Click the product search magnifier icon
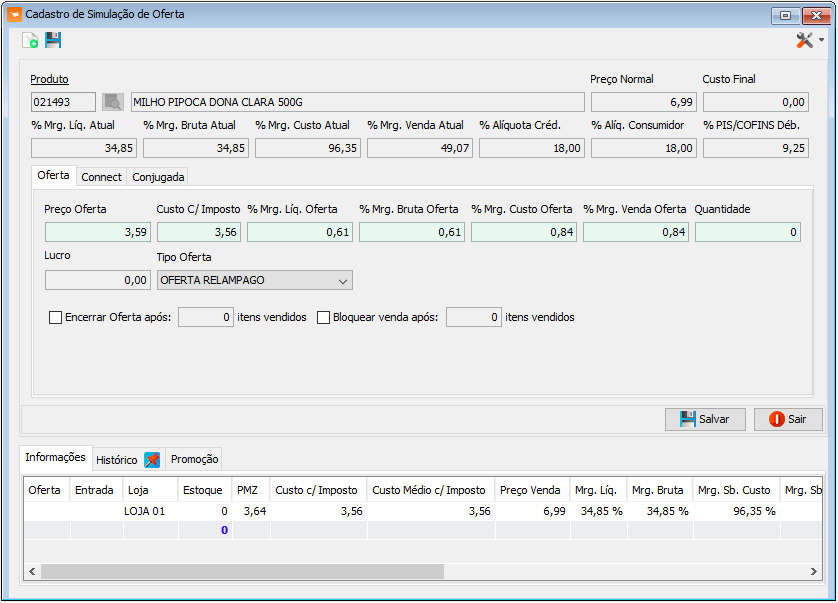The height and width of the screenshot is (603, 838). point(113,102)
